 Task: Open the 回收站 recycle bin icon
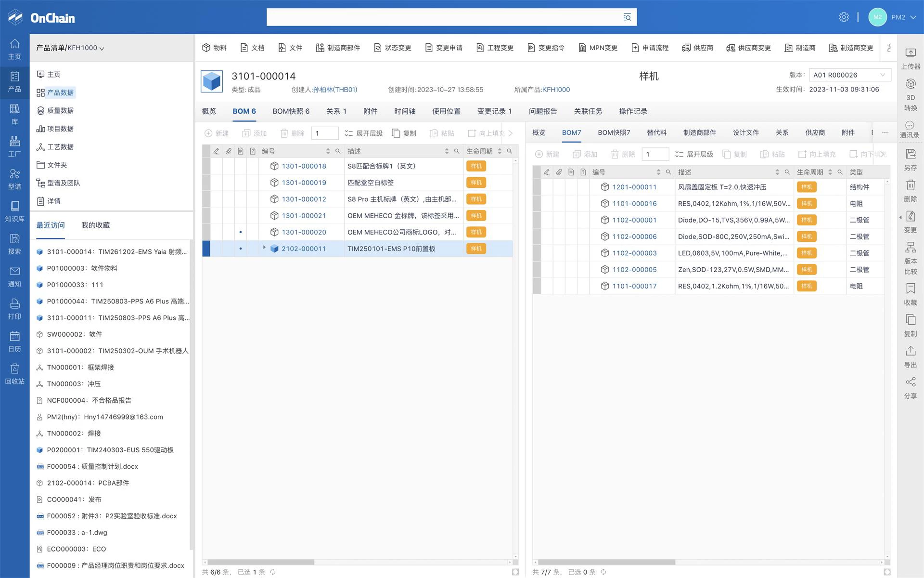pos(14,374)
